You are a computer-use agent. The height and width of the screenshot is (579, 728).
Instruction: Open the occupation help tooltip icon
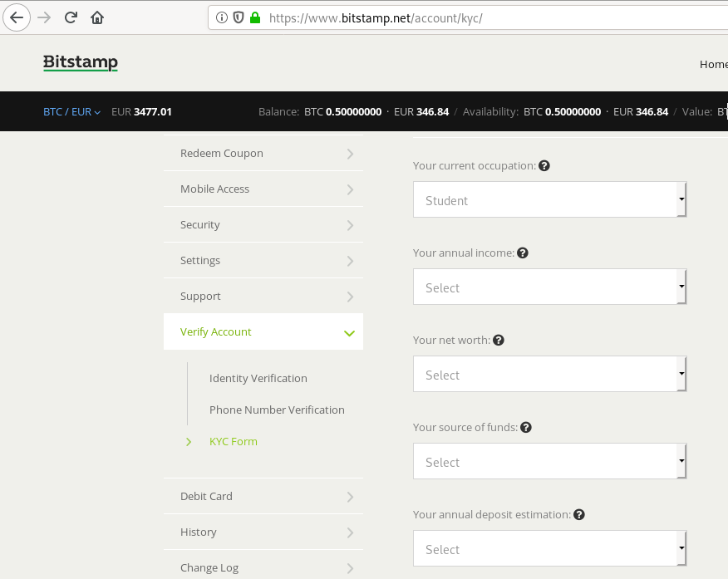544,165
